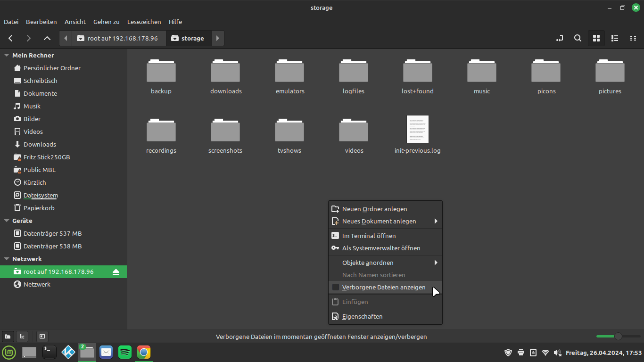Eject the root auf 192.168.178.96 share
This screenshot has height=362, width=644.
click(x=116, y=272)
